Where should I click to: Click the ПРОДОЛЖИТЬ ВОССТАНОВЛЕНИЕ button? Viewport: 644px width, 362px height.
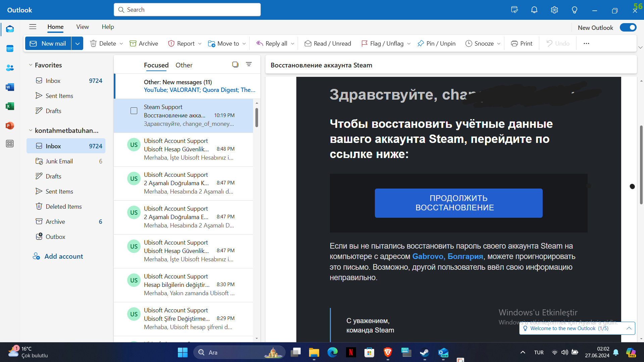[x=458, y=203]
